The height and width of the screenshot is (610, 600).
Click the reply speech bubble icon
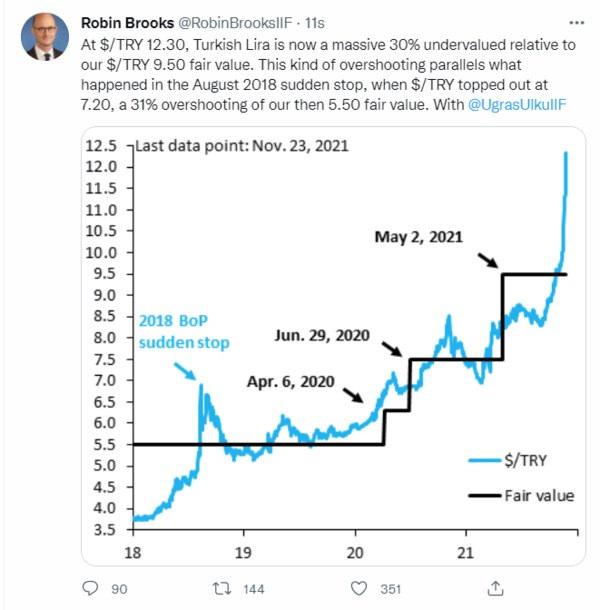pyautogui.click(x=89, y=589)
